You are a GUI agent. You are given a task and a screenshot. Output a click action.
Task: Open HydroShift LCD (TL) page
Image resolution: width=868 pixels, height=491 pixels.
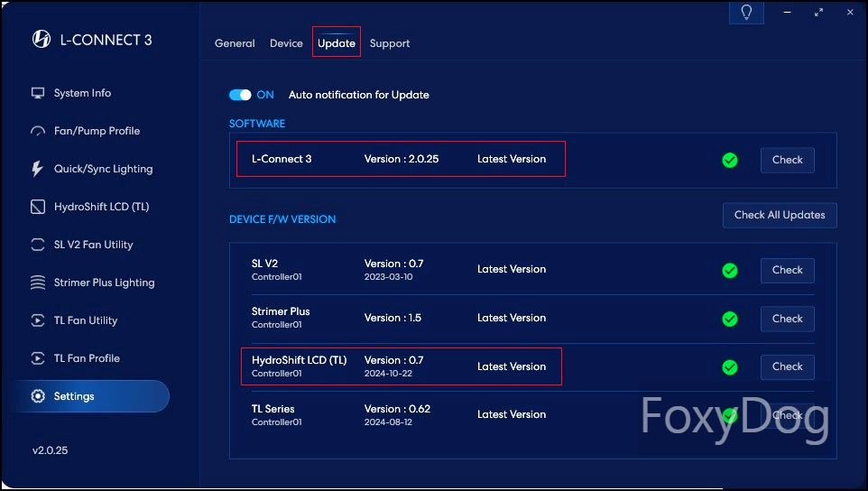[101, 207]
